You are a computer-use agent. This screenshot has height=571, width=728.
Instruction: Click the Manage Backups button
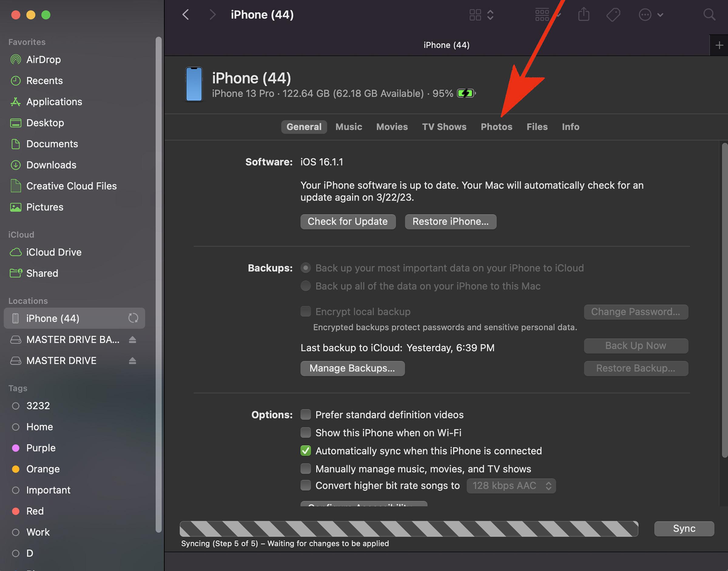click(x=352, y=369)
